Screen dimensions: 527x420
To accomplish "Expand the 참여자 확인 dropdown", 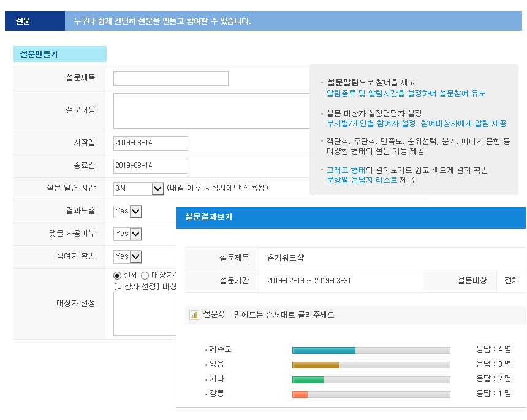I will tap(127, 256).
